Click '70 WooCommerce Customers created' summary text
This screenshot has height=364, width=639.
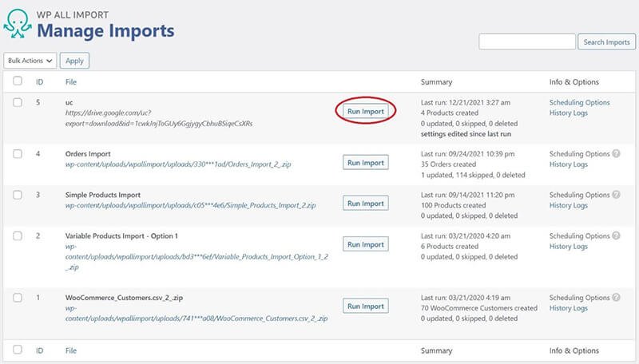479,308
